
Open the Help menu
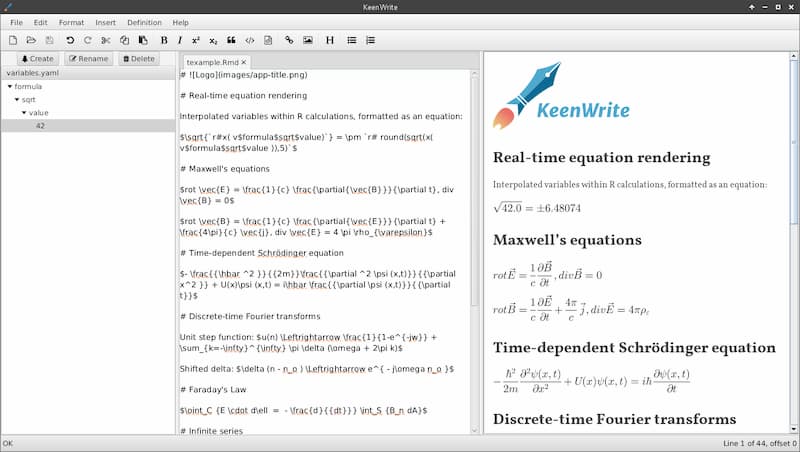tap(181, 22)
